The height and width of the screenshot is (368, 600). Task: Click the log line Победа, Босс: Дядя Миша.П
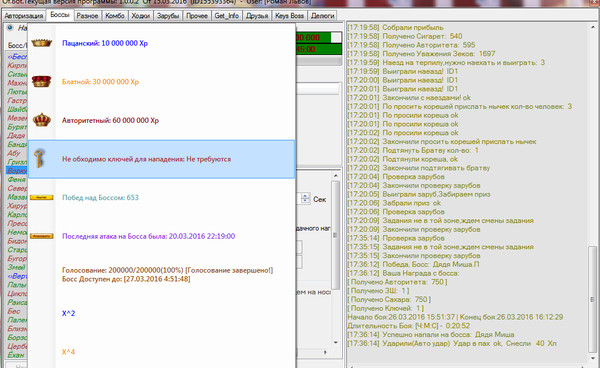click(413, 264)
